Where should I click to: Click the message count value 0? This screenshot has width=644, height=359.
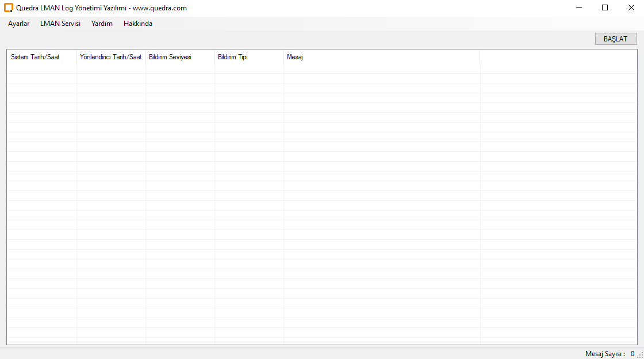click(x=632, y=354)
